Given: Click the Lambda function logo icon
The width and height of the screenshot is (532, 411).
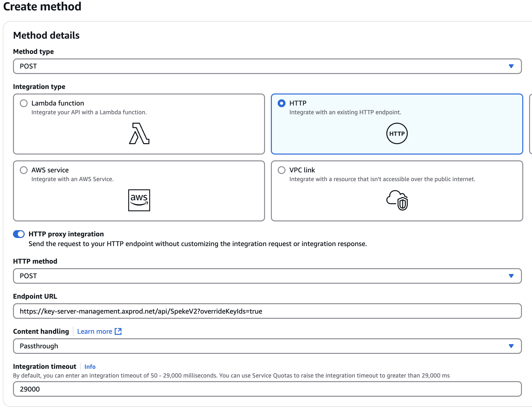Looking at the screenshot, I should coord(139,134).
